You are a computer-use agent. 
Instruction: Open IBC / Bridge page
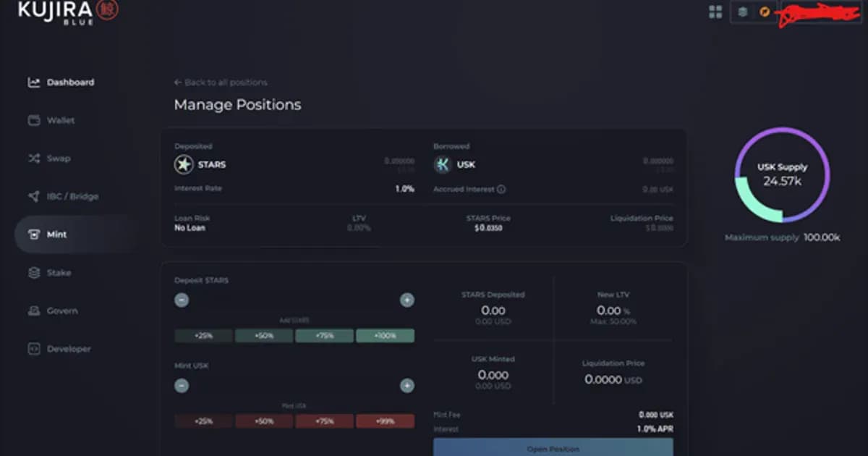72,196
